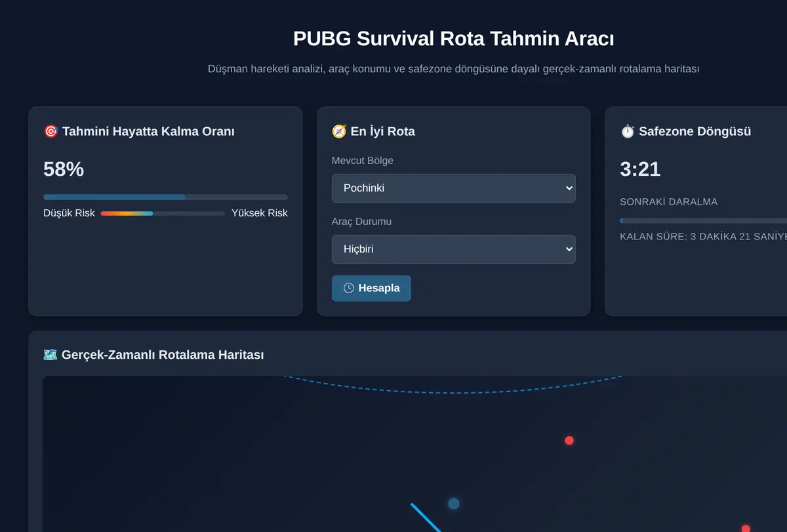Click the KALAN SÜRE countdown text
This screenshot has width=787, height=532.
pyautogui.click(x=703, y=237)
